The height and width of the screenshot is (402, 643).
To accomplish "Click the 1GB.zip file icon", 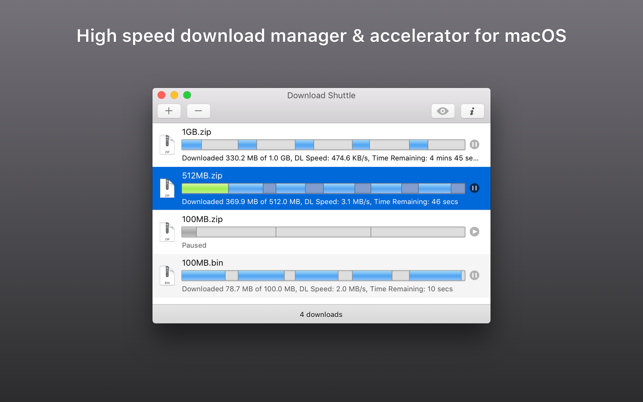I will point(167,144).
